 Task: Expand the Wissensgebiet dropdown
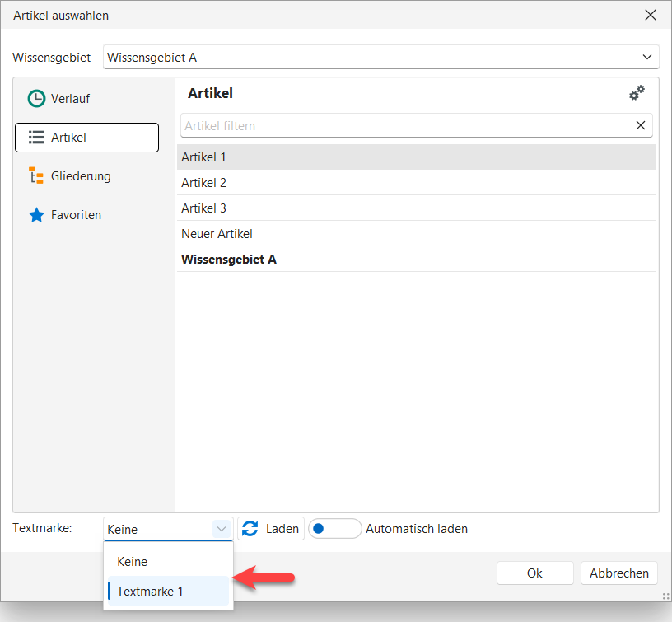pos(646,57)
